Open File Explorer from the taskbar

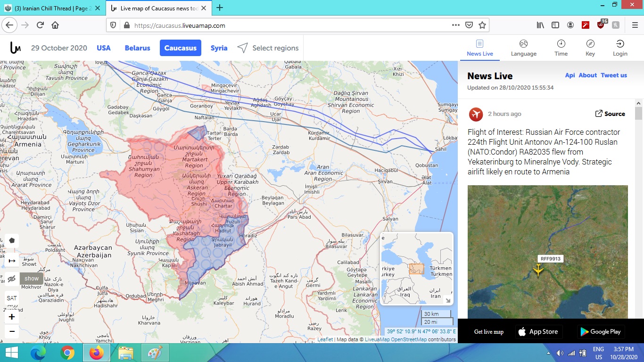click(x=125, y=353)
